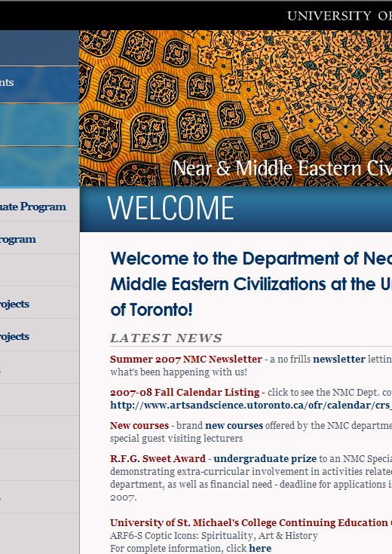Click the 'ARF6-S Coptic Icons' course line

[214, 536]
